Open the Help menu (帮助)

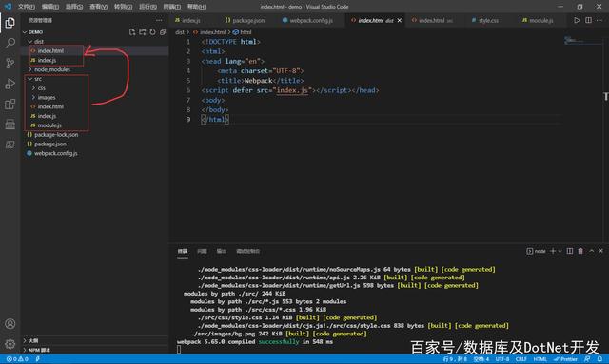pyautogui.click(x=197, y=7)
